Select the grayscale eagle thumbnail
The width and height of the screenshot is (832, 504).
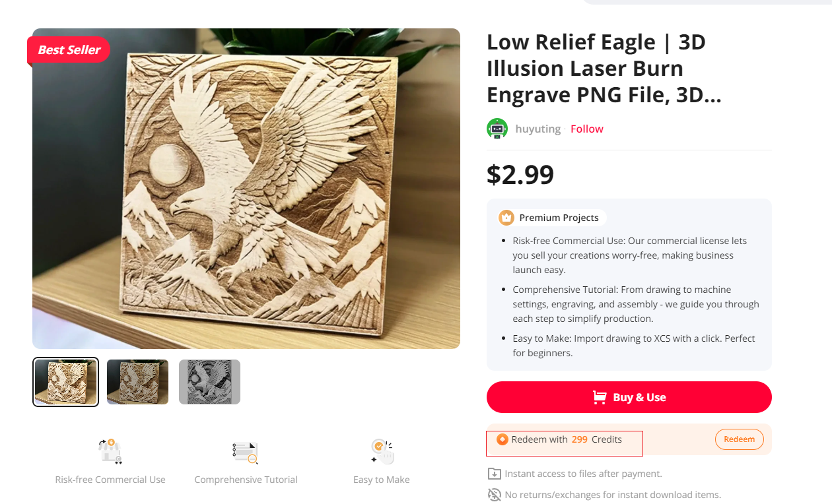(209, 382)
